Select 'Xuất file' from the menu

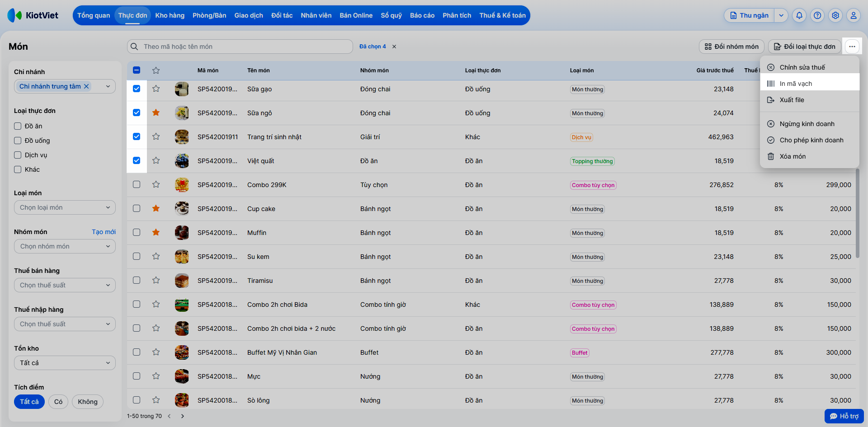coord(809,100)
